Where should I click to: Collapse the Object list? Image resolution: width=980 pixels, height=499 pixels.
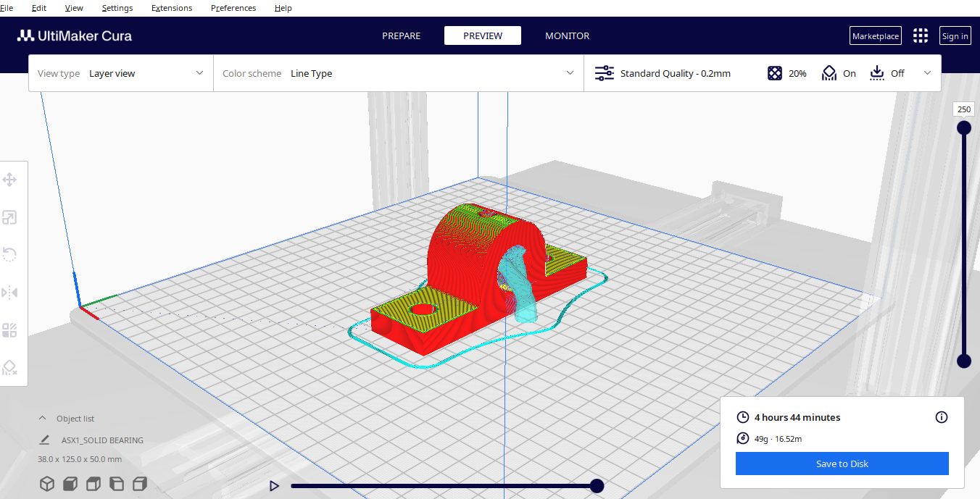tap(42, 419)
